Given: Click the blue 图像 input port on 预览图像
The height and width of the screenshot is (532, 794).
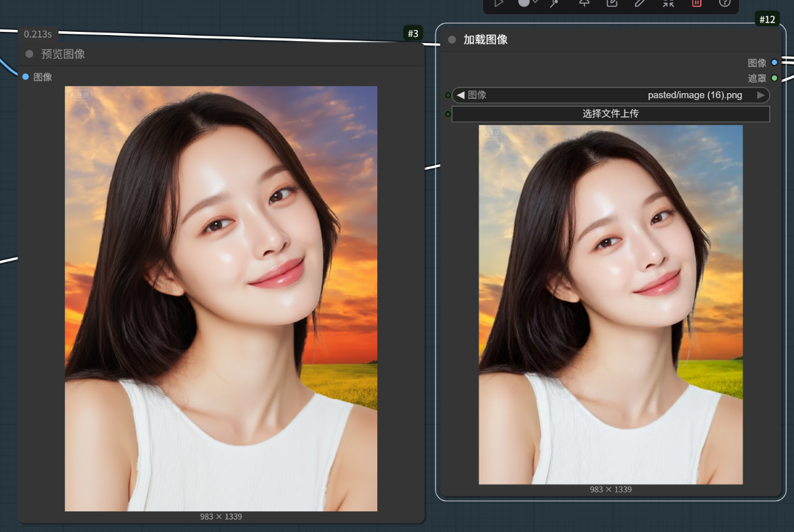Looking at the screenshot, I should tap(26, 77).
